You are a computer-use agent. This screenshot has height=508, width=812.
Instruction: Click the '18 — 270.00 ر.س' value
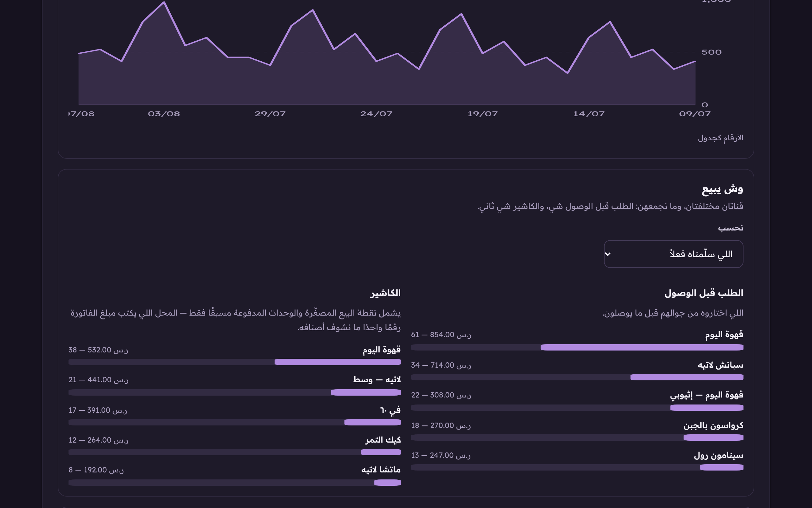[441, 425]
